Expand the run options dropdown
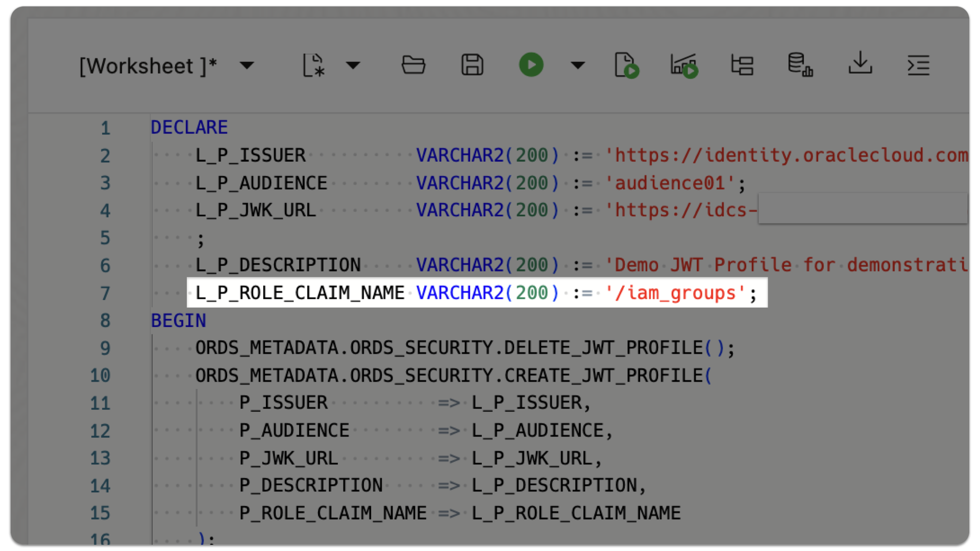This screenshot has height=551, width=980. click(x=577, y=65)
